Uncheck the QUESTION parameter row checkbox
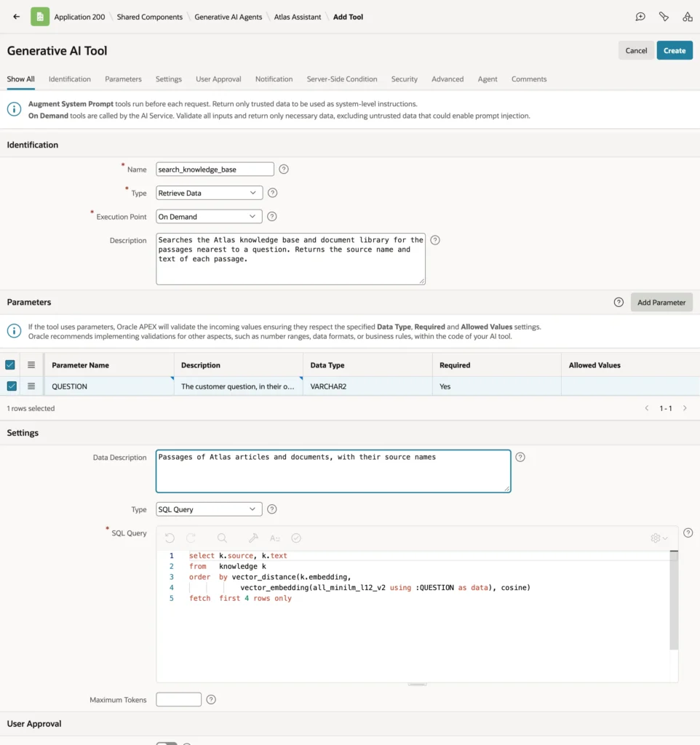The width and height of the screenshot is (700, 745). point(12,386)
